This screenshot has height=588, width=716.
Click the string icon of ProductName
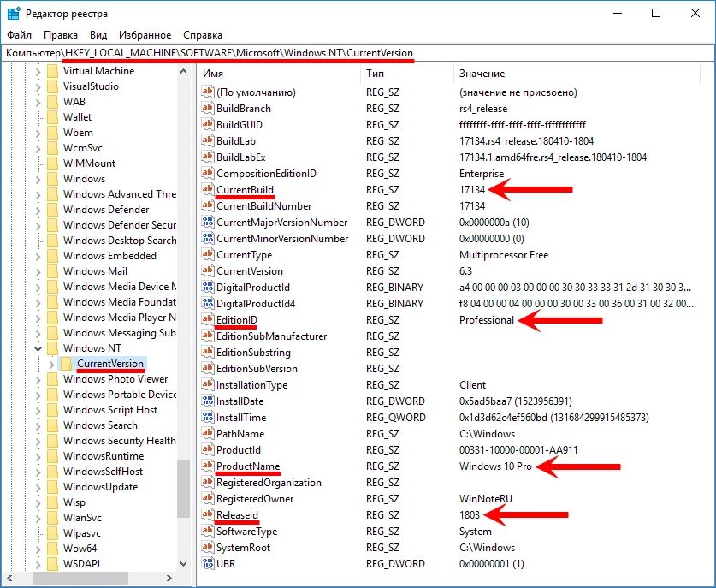(208, 466)
